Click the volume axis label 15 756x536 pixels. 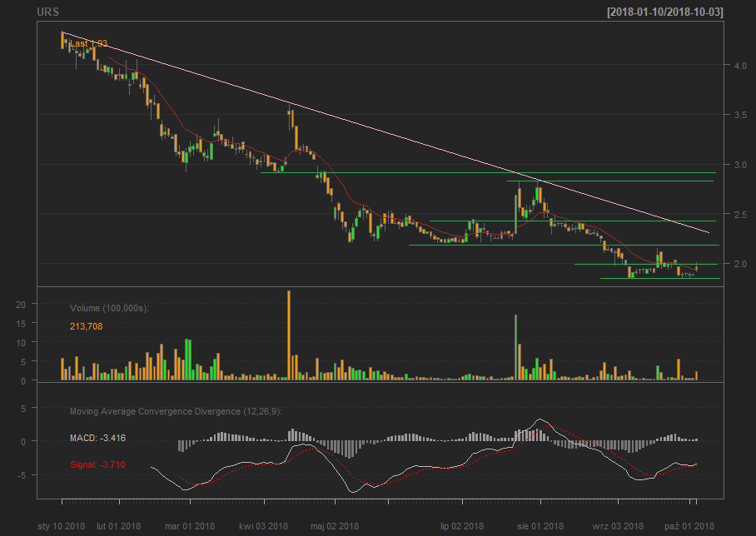20,324
